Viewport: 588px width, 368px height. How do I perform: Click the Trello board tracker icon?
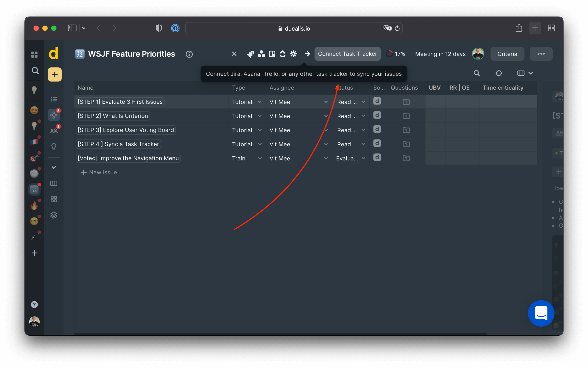click(272, 54)
